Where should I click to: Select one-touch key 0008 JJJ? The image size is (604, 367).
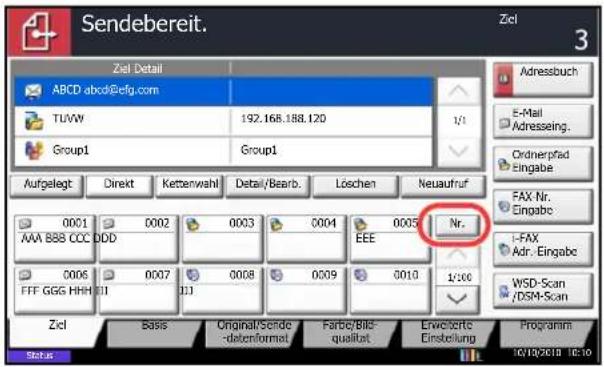[223, 290]
